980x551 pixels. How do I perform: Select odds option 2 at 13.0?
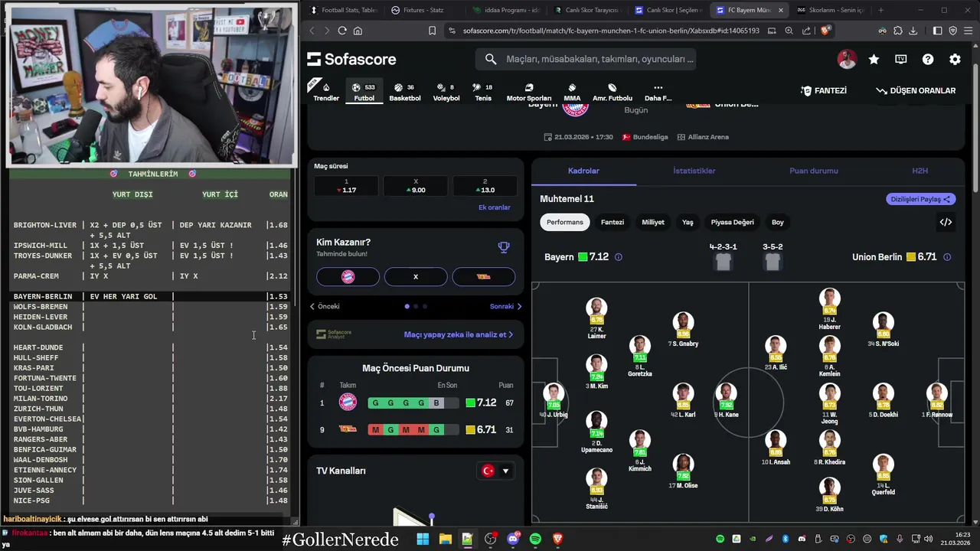click(485, 186)
